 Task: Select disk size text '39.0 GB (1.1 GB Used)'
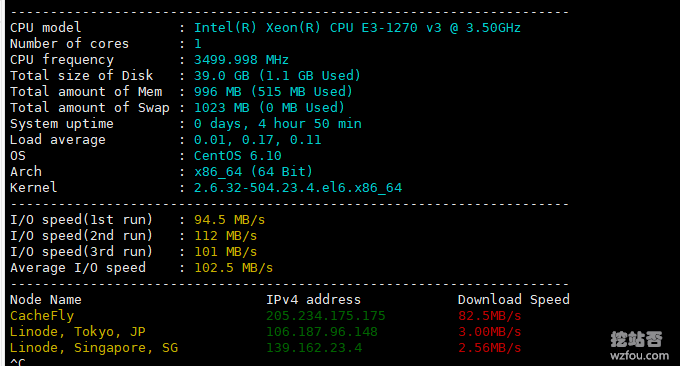[277, 76]
